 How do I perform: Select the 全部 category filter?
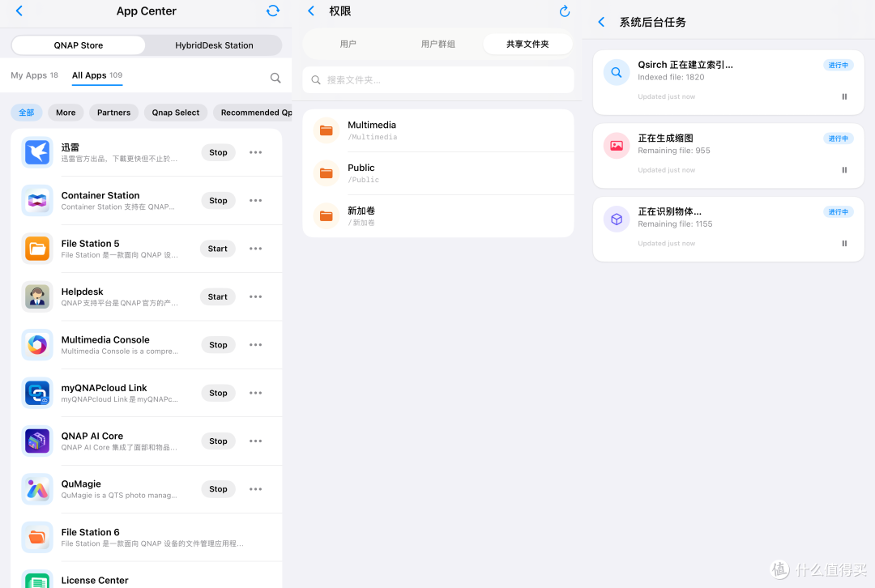click(26, 112)
